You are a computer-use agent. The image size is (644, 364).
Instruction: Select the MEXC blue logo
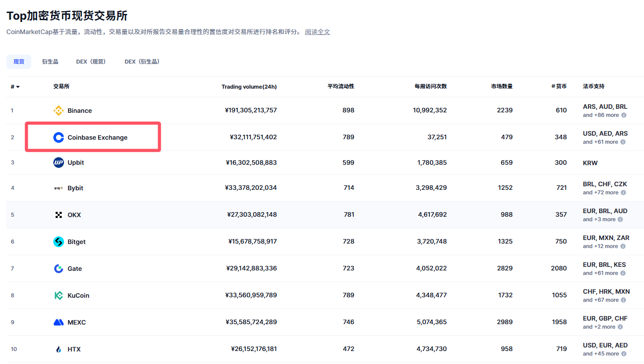pyautogui.click(x=59, y=322)
